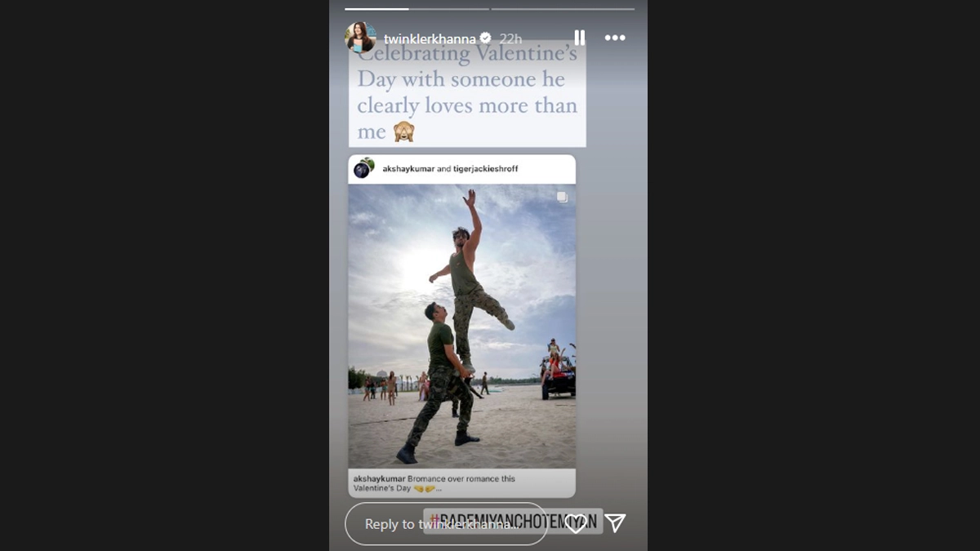Click the twinklerkhanna username

pos(430,38)
